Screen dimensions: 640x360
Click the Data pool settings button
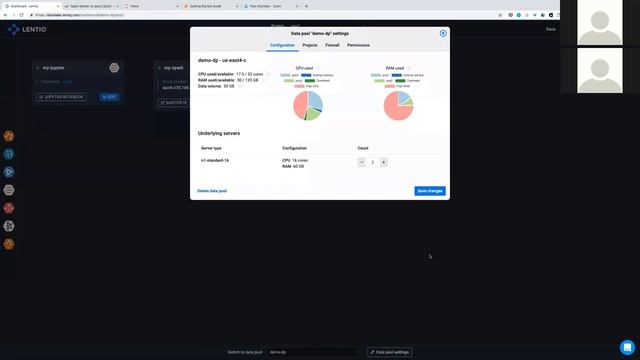(x=389, y=352)
